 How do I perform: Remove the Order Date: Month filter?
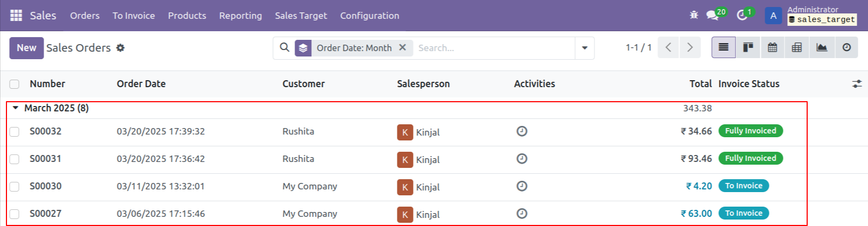(x=402, y=47)
